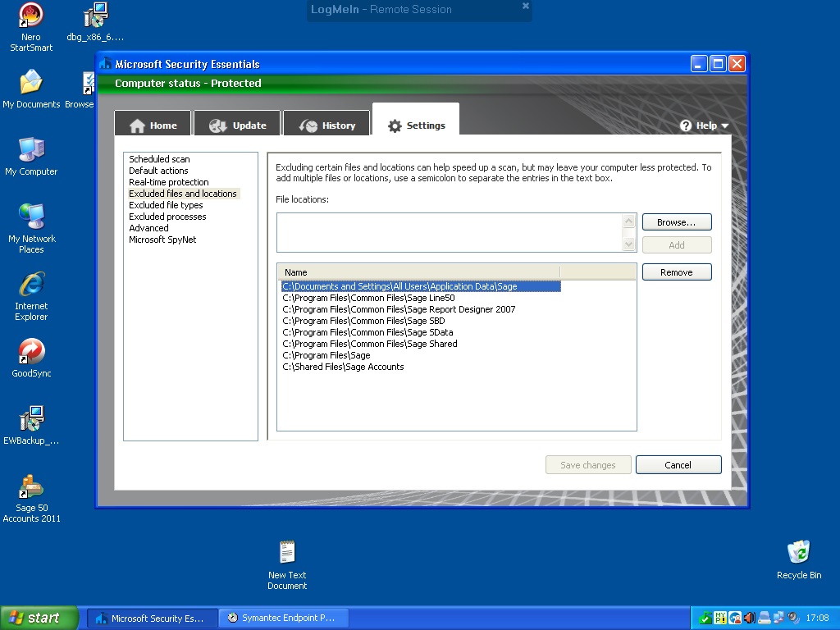Select 'Common Files\Sage Shared' exclusion row
Viewport: 840px width, 630px height.
click(x=370, y=344)
